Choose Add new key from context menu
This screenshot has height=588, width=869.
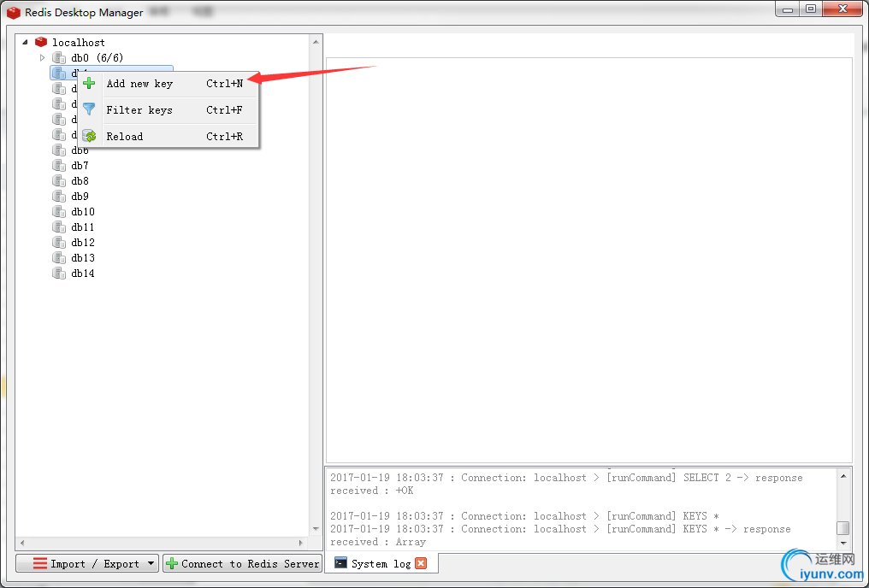point(168,84)
